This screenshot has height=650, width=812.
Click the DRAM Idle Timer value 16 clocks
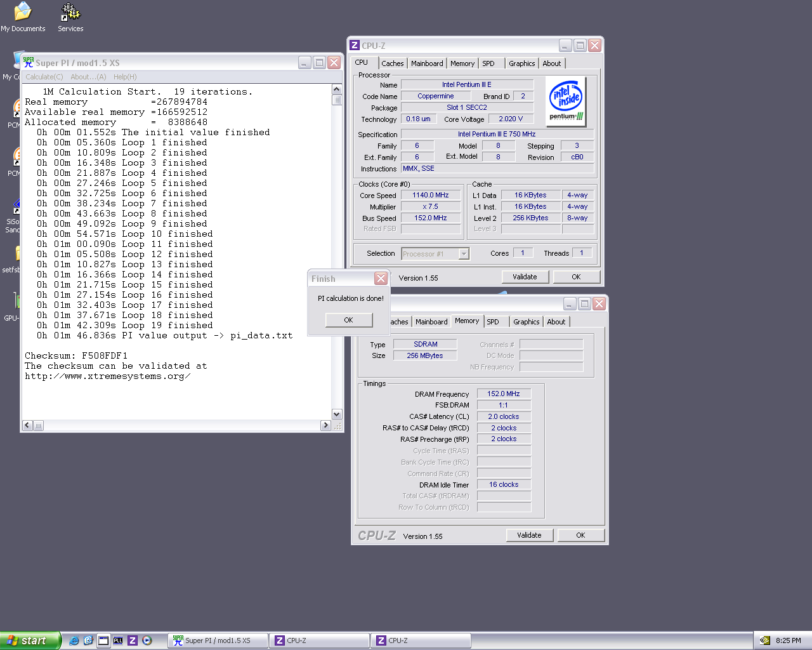(504, 484)
